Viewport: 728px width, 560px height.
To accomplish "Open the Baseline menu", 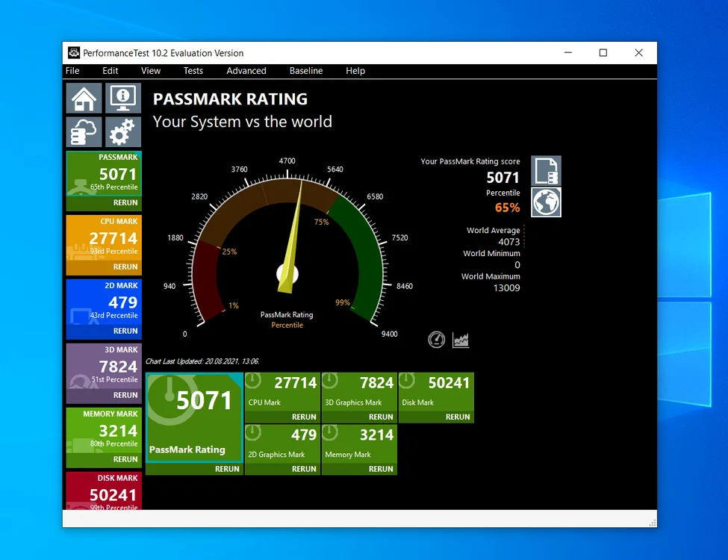I will point(306,71).
